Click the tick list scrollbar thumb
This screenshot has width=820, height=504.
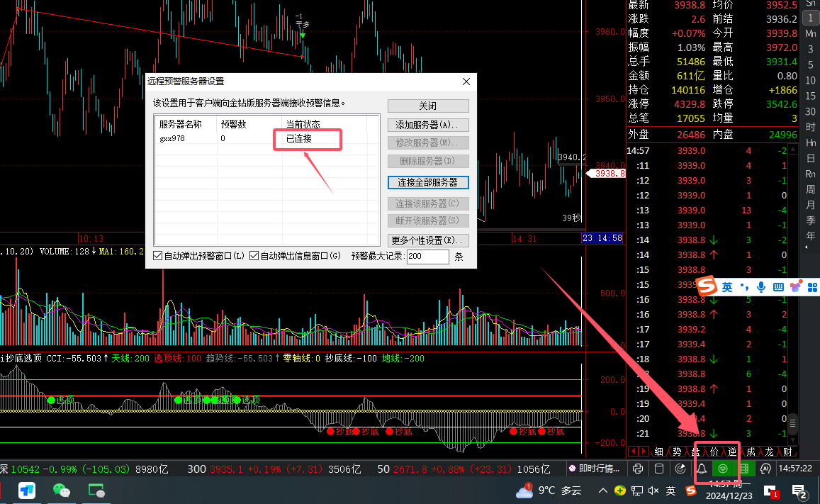click(x=793, y=422)
